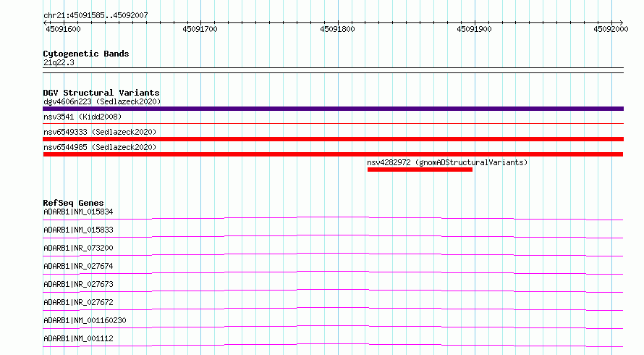
Task: Open variant nsv6544985 (Sedlazeck2020) label
Action: pyautogui.click(x=100, y=147)
